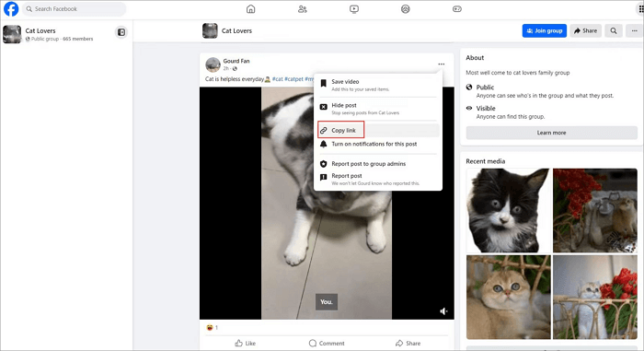Click the Gourd Fan author name
Image resolution: width=644 pixels, height=351 pixels.
236,61
